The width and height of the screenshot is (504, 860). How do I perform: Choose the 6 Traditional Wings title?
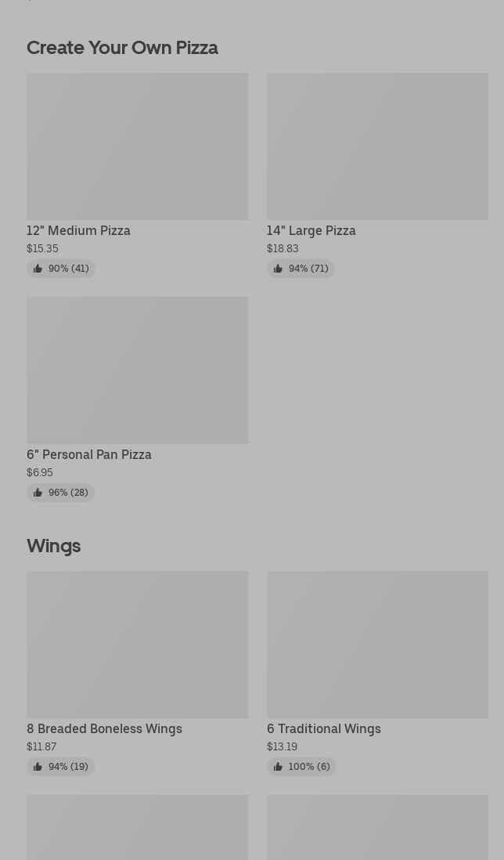[x=324, y=729]
